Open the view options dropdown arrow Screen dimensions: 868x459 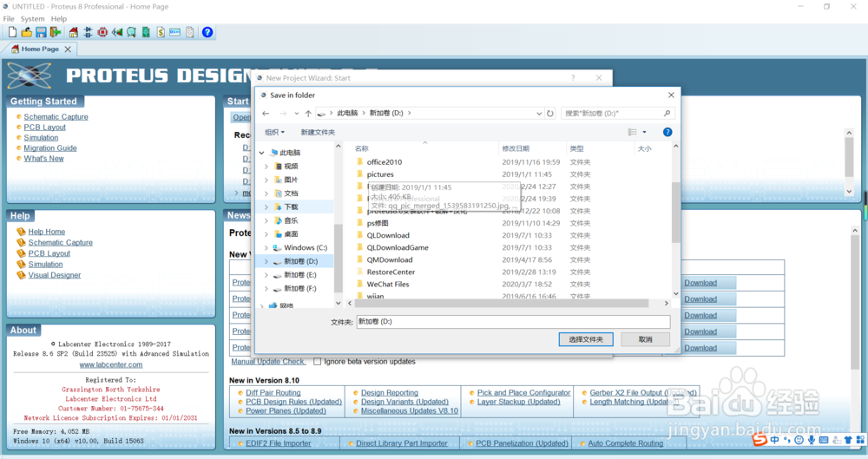click(x=644, y=132)
